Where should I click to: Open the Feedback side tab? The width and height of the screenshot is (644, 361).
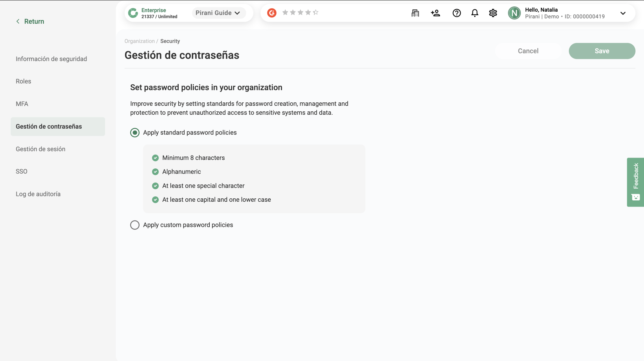pyautogui.click(x=635, y=182)
